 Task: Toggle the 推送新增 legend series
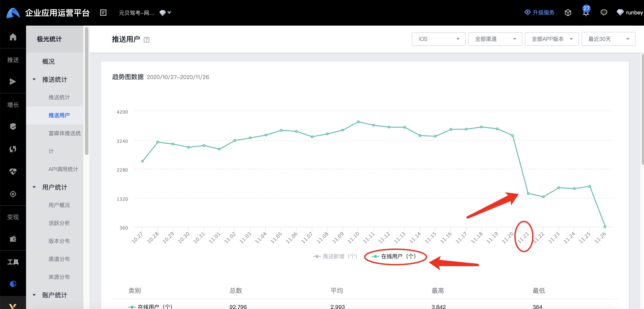pyautogui.click(x=335, y=256)
